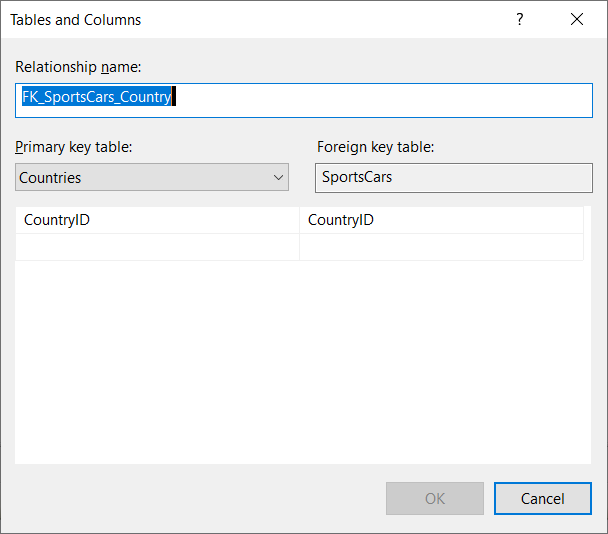Click the Relationship name text field

point(304,100)
